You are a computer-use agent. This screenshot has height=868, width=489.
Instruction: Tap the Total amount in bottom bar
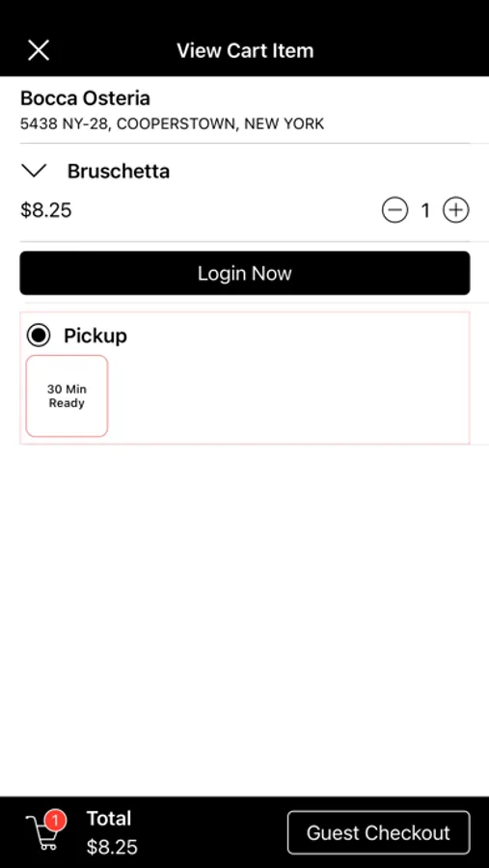click(x=112, y=847)
